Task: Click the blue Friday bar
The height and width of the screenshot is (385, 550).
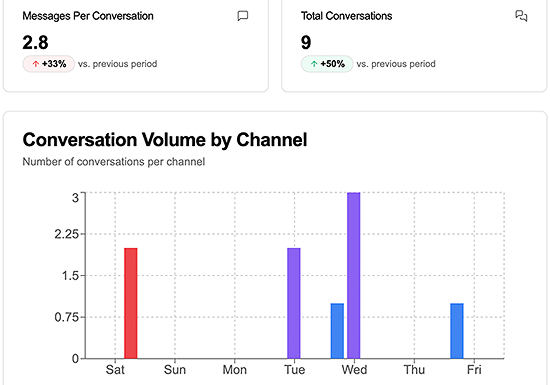Action: (x=457, y=331)
